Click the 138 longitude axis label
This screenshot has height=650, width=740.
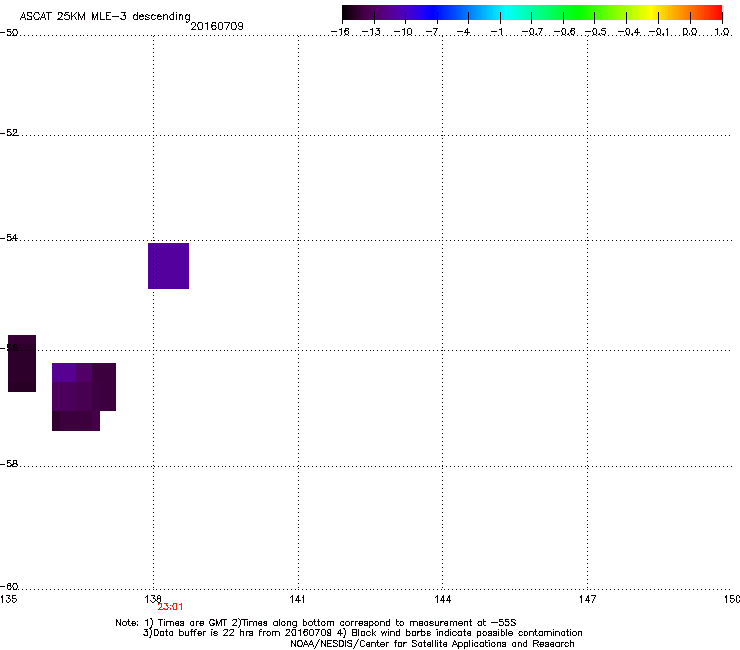[153, 599]
